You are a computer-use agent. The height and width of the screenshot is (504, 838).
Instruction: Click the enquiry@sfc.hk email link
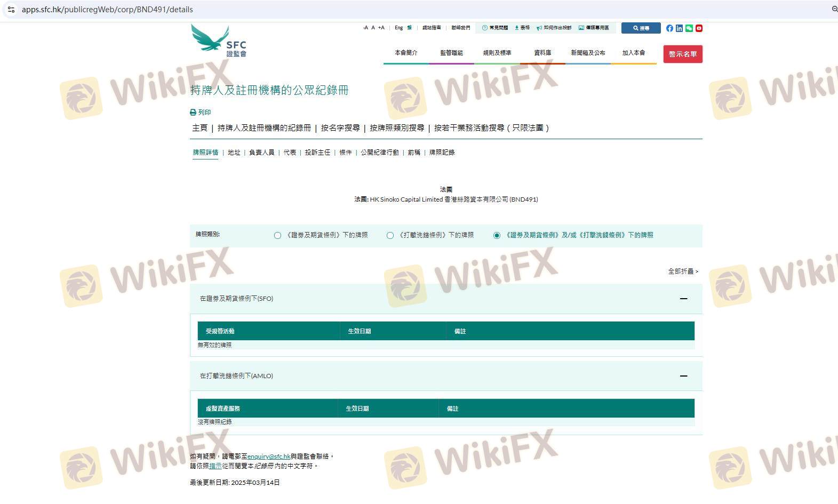point(269,457)
